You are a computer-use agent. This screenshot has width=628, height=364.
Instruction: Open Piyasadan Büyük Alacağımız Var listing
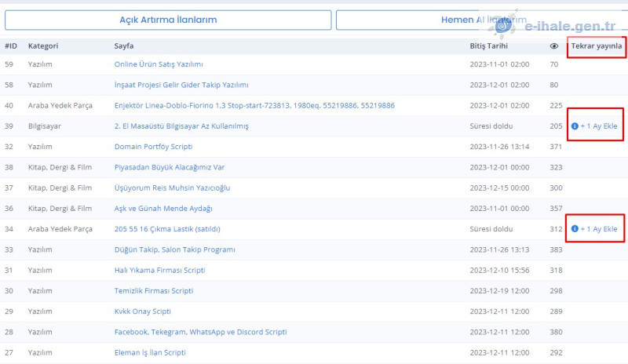tap(170, 167)
